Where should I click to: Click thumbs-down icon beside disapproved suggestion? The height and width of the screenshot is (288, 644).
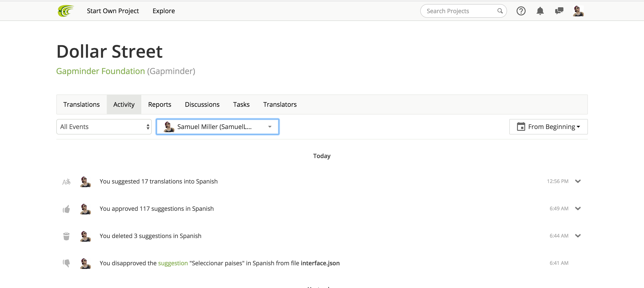click(x=66, y=263)
